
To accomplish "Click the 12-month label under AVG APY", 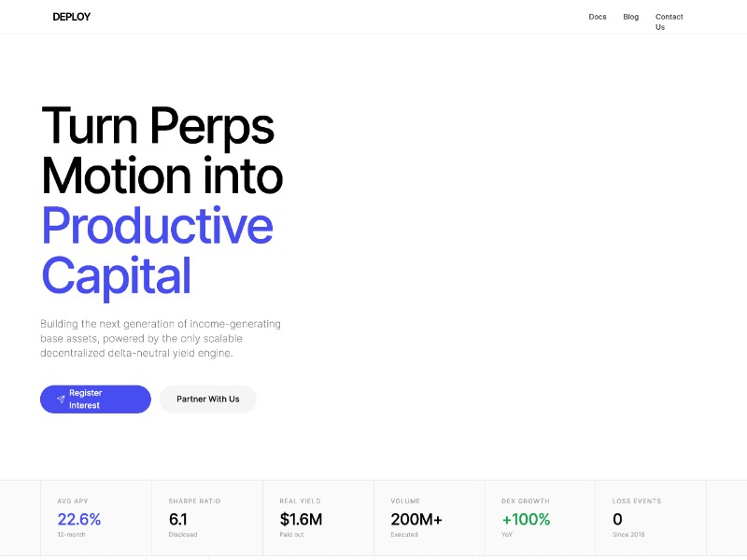I will point(73,535).
